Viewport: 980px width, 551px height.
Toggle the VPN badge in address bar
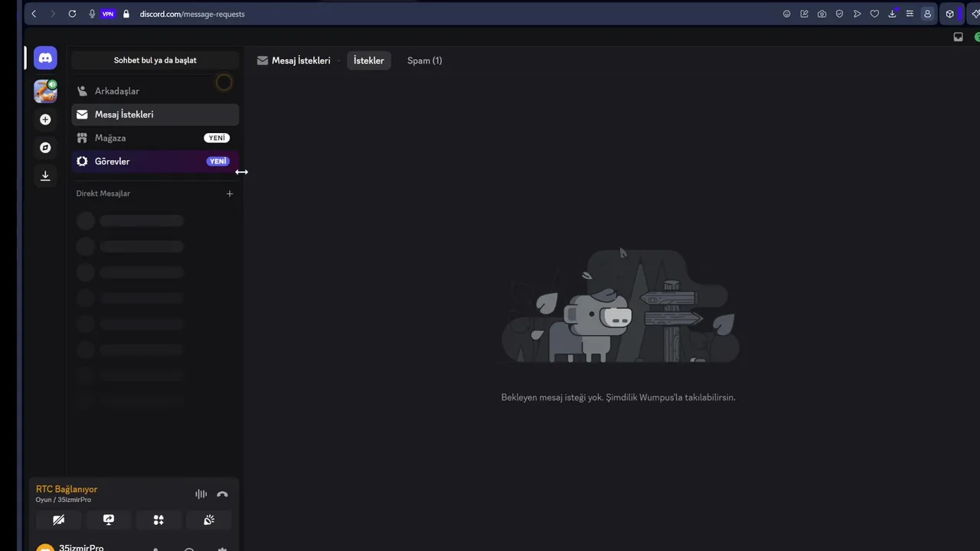(x=108, y=14)
